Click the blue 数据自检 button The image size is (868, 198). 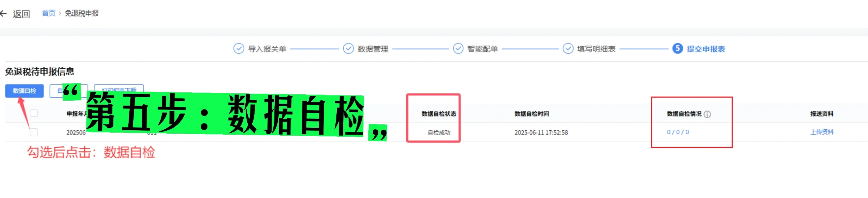[x=24, y=91]
